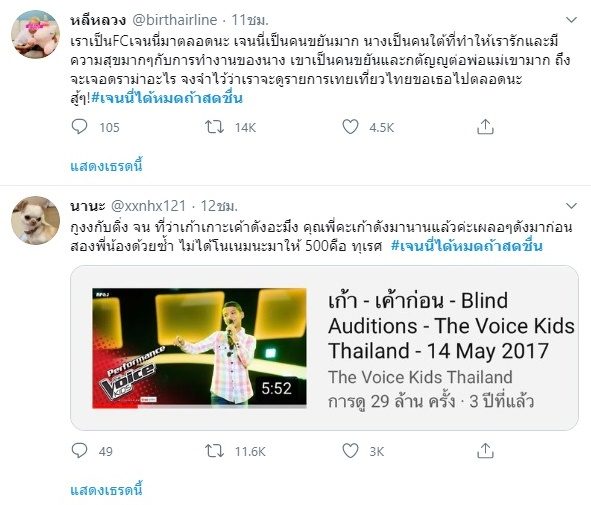
Task: Reply to the @birthairline tweet
Action: pos(79,127)
